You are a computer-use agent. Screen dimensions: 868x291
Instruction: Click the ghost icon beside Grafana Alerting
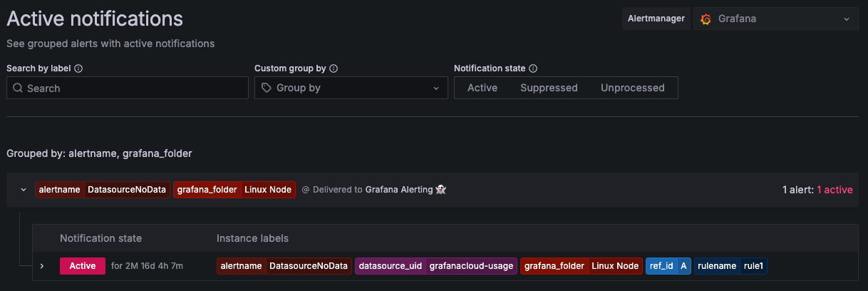(441, 190)
